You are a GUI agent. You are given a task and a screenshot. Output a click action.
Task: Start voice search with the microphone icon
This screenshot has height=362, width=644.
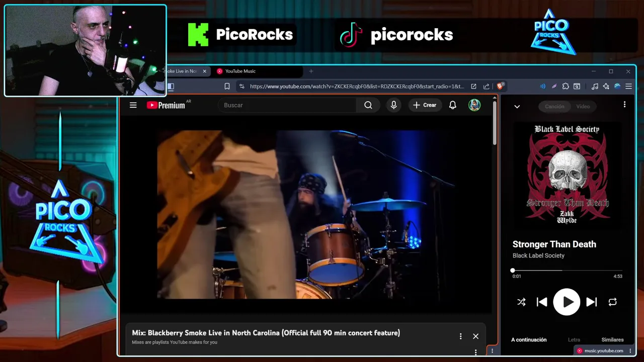[394, 105]
